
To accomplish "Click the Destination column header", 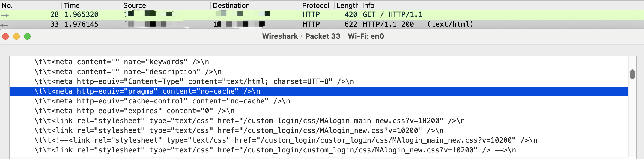I will 231,5.
